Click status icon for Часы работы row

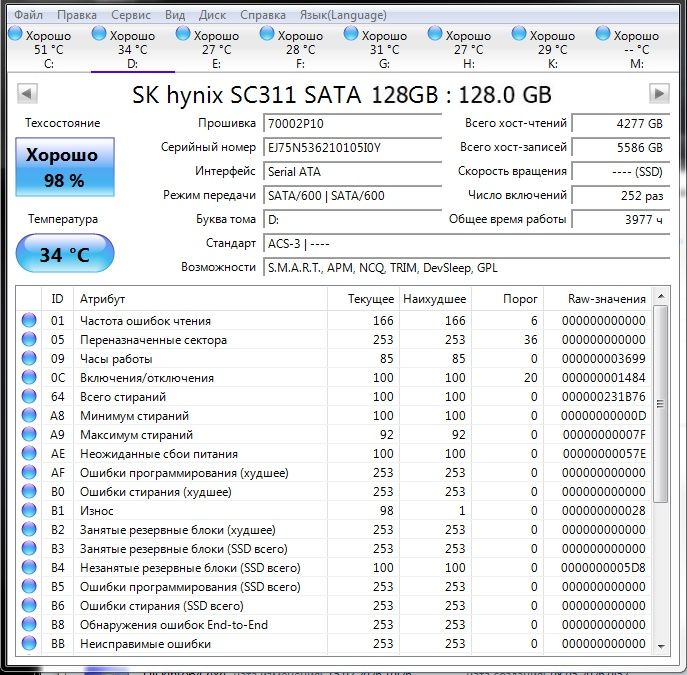[29, 358]
